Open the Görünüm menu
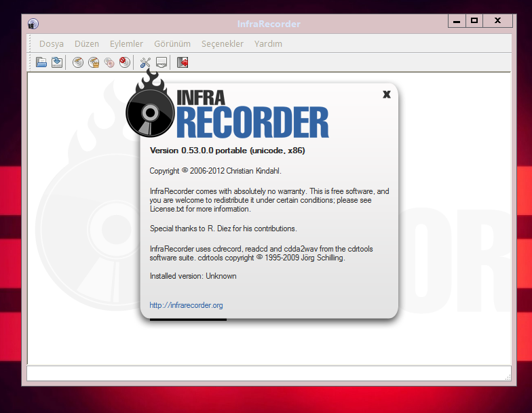The height and width of the screenshot is (413, 532). pos(172,43)
